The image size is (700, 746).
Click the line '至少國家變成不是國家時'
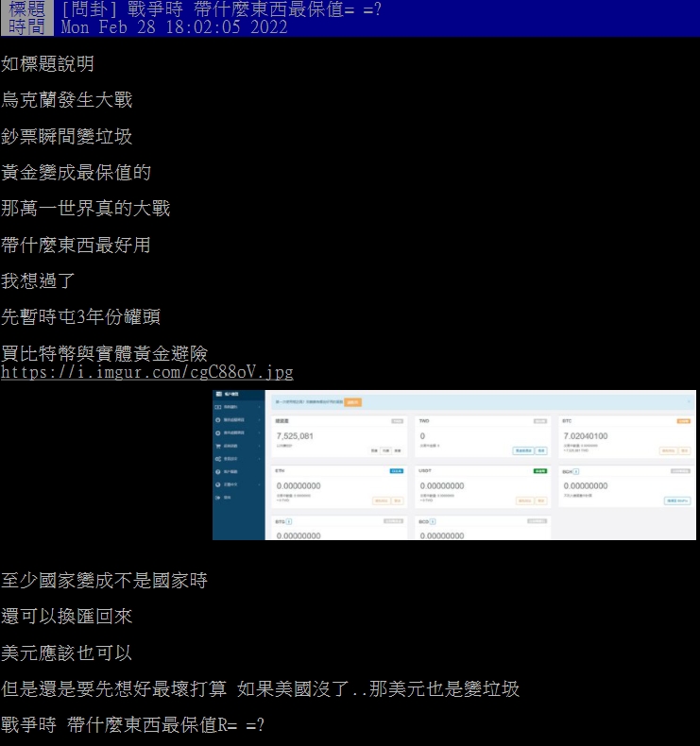[105, 581]
